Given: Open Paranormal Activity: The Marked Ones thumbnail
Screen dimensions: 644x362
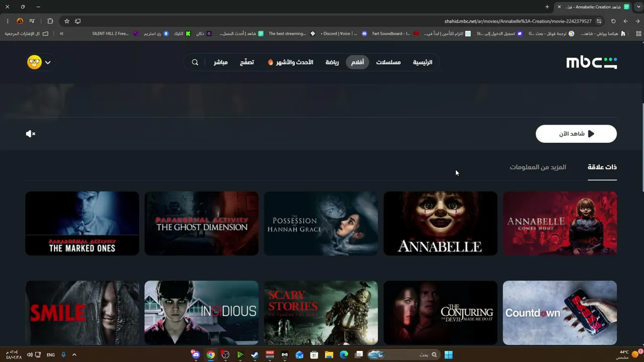Looking at the screenshot, I should [82, 223].
